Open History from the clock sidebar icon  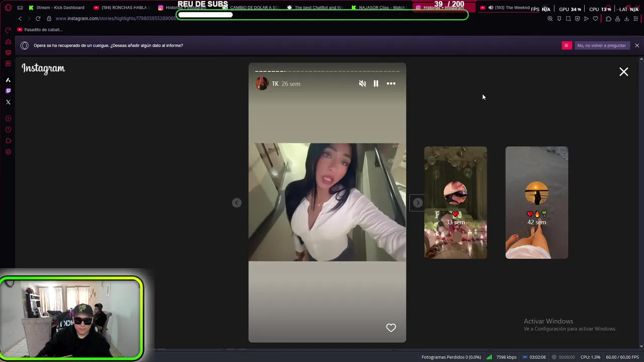pyautogui.click(x=8, y=130)
